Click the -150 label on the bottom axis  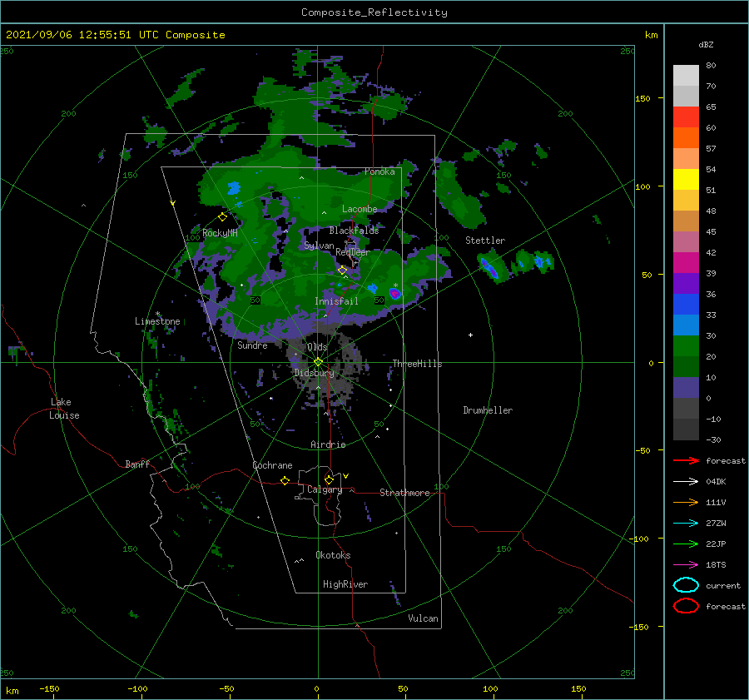click(x=49, y=688)
